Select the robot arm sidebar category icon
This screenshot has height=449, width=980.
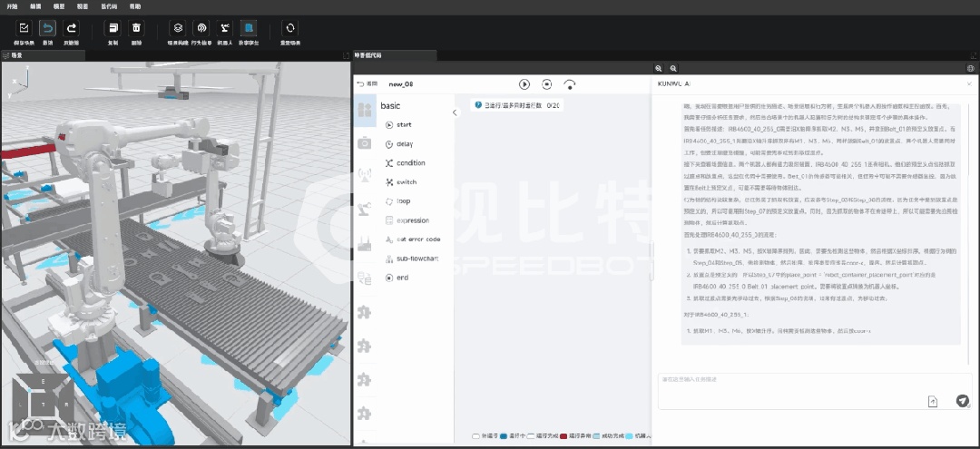(x=365, y=210)
